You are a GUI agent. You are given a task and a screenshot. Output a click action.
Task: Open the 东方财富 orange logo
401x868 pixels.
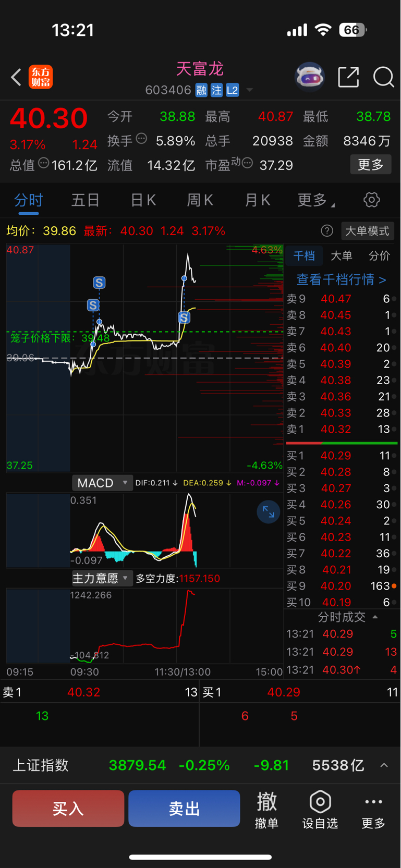coord(41,77)
